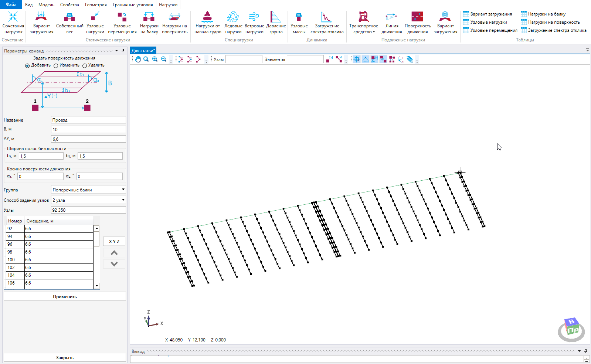Image resolution: width=591 pixels, height=364 pixels.
Task: Open Узловые перемещения ribbon tool
Action: coord(122,23)
